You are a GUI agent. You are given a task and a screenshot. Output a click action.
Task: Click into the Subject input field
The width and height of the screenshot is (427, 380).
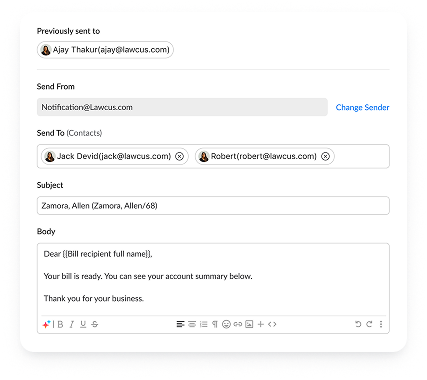(213, 206)
